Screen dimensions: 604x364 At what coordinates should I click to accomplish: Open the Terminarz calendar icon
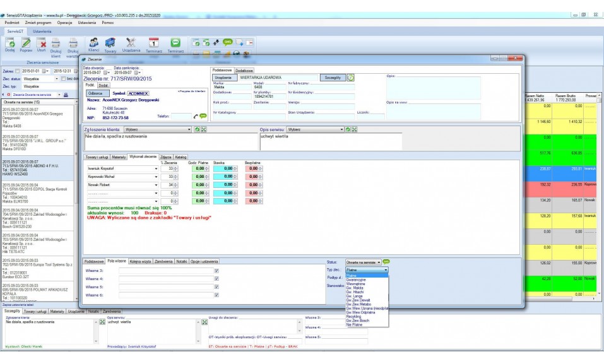[153, 42]
